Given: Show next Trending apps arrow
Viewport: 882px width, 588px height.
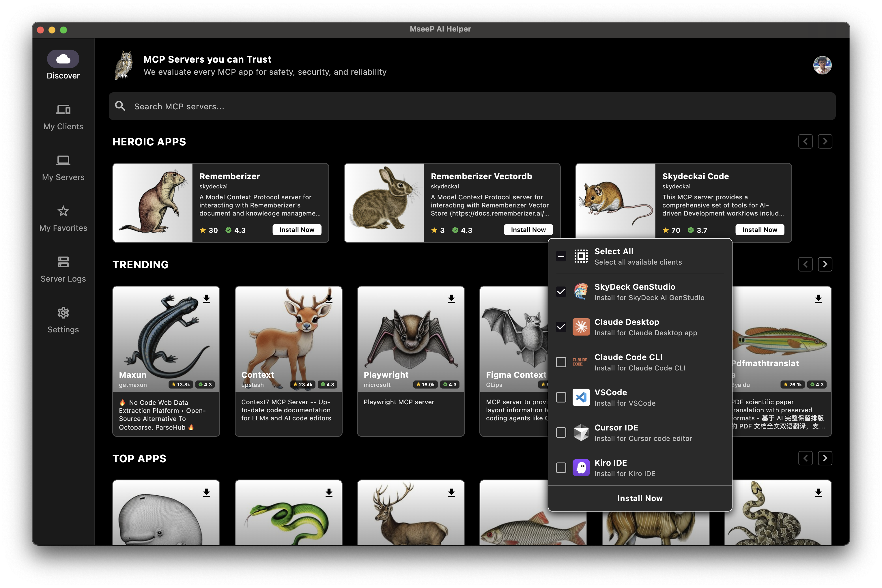Looking at the screenshot, I should (x=825, y=264).
